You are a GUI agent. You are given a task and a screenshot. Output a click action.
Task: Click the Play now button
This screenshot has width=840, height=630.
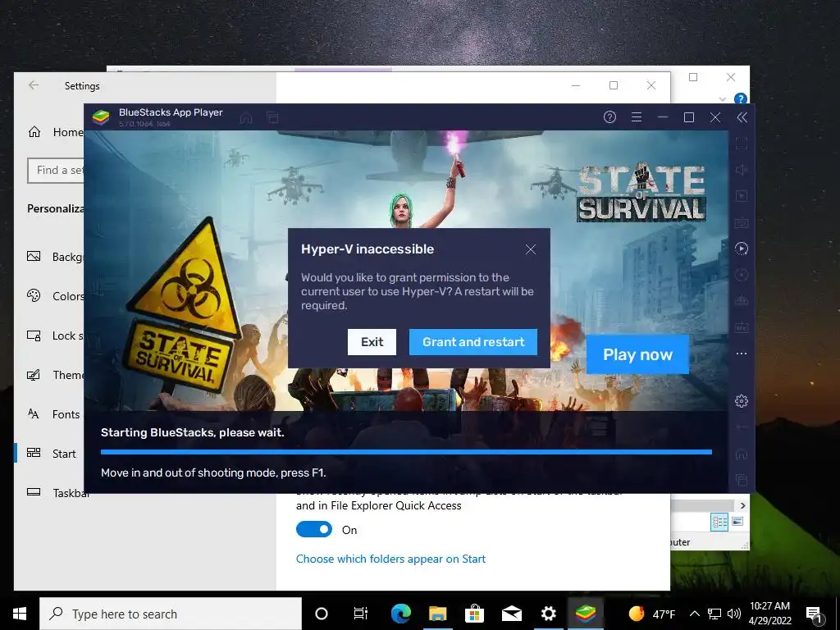637,354
